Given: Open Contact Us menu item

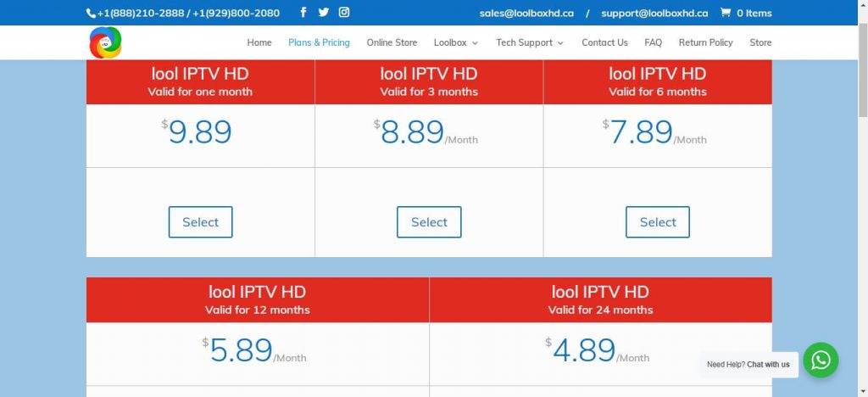Looking at the screenshot, I should click(x=604, y=42).
